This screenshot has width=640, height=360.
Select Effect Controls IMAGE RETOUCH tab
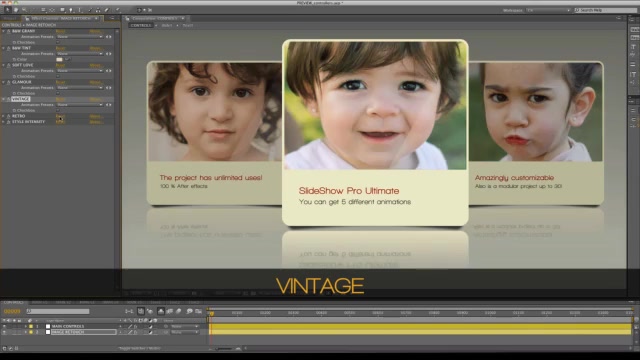(x=62, y=18)
